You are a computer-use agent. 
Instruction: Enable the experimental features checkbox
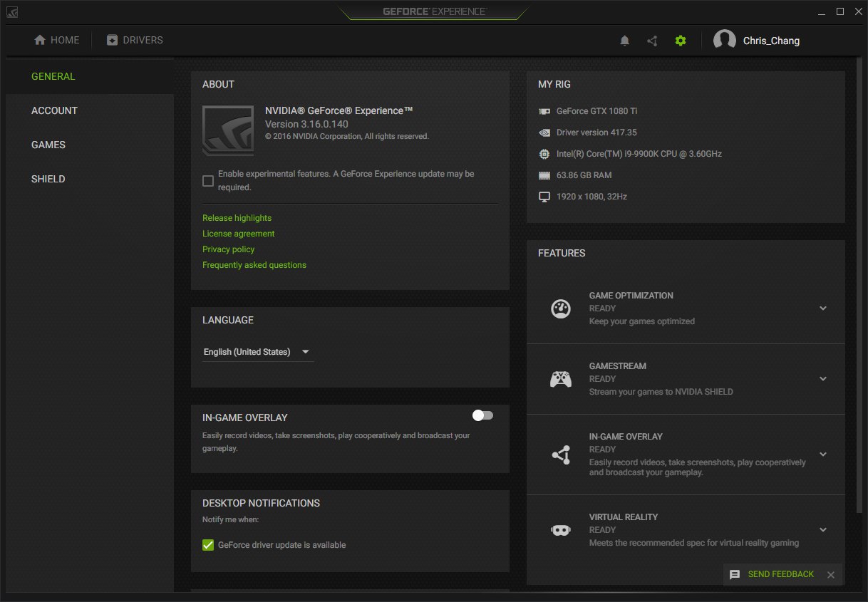[208, 181]
